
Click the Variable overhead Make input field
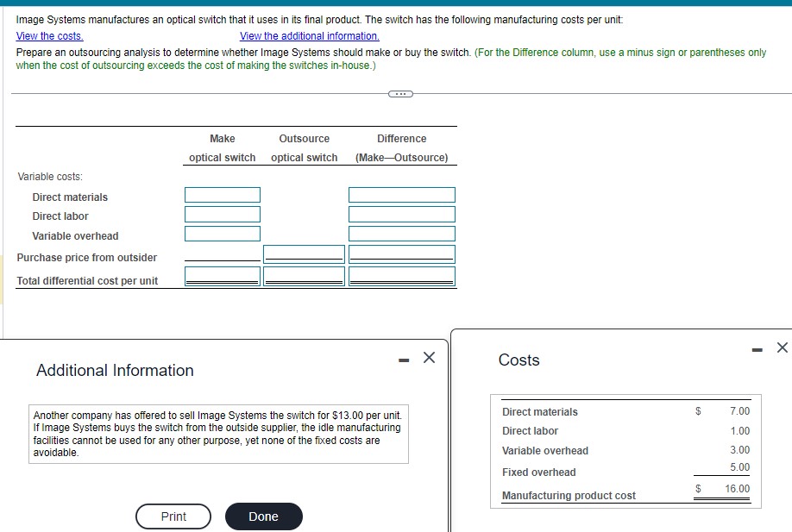[x=222, y=233]
